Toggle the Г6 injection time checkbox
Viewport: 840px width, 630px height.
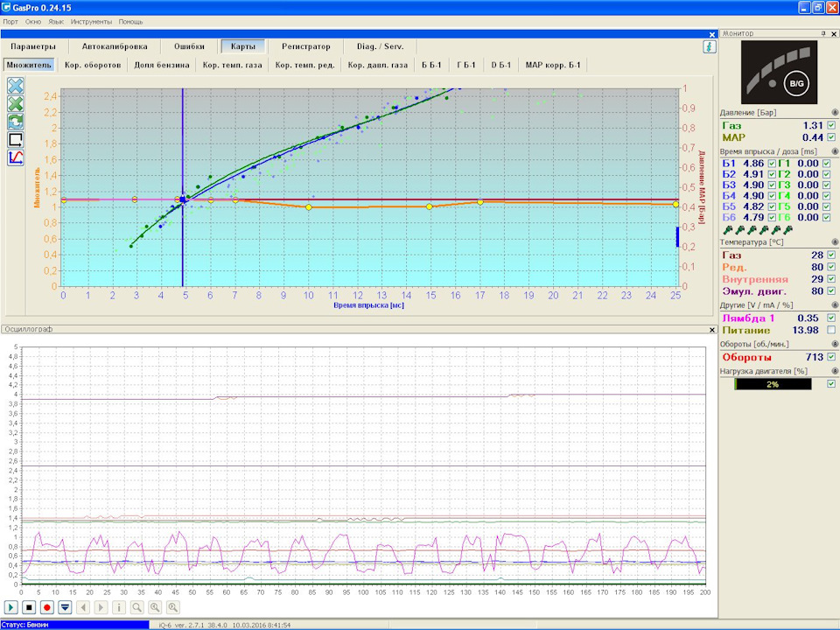click(827, 218)
